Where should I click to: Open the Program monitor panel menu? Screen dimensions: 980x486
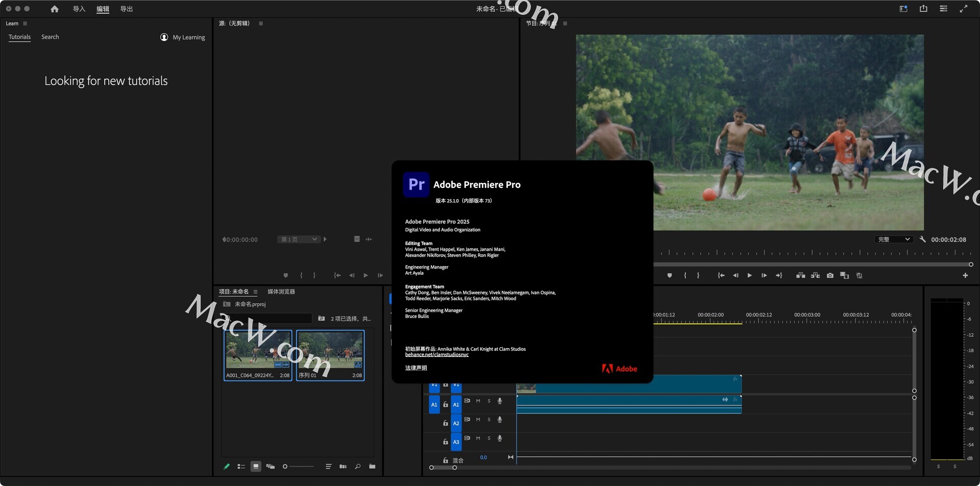[x=565, y=23]
